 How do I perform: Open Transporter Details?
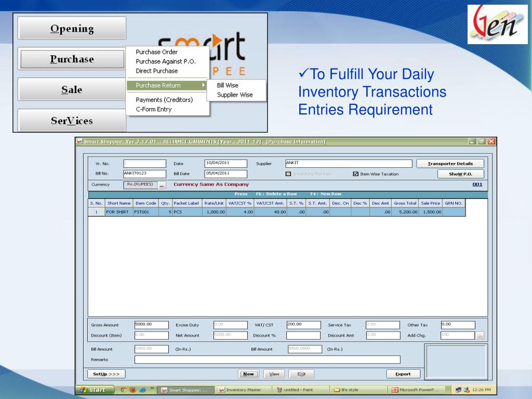click(450, 164)
